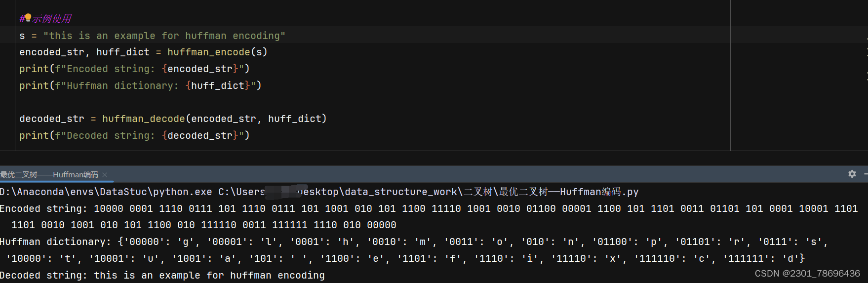Click the Decoded string output line

(x=162, y=275)
